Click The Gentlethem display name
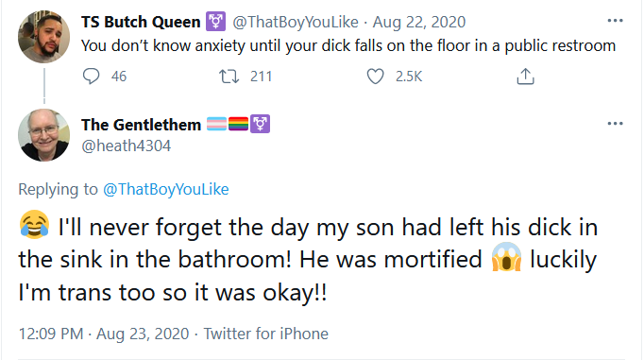This screenshot has height=360, width=644. [141, 125]
